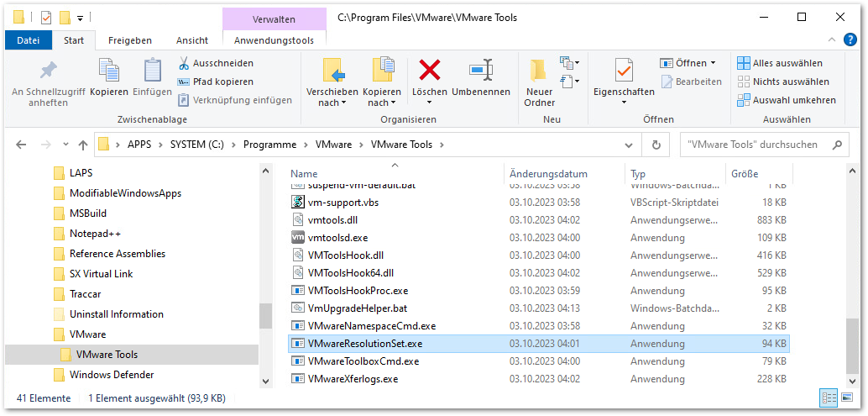Viewport: 868px width, 416px height.
Task: Switch to Freigeben tab
Action: [x=130, y=40]
